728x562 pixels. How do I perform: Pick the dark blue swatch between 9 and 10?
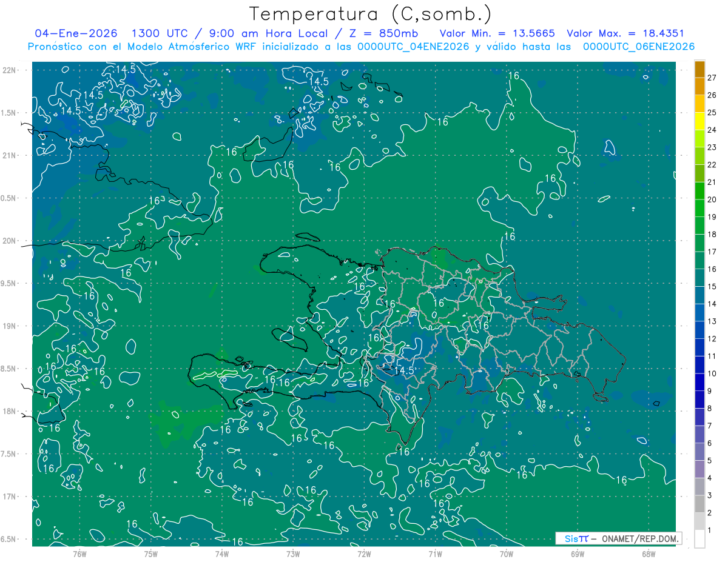point(699,383)
